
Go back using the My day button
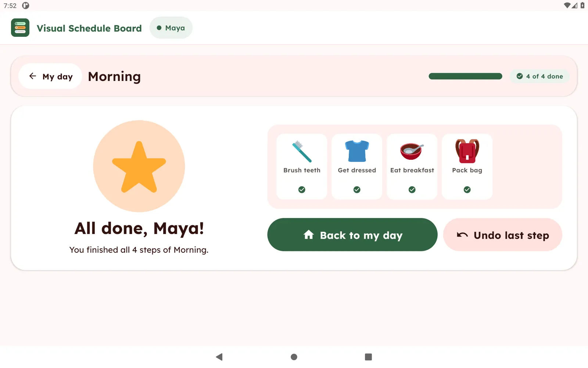pos(50,76)
